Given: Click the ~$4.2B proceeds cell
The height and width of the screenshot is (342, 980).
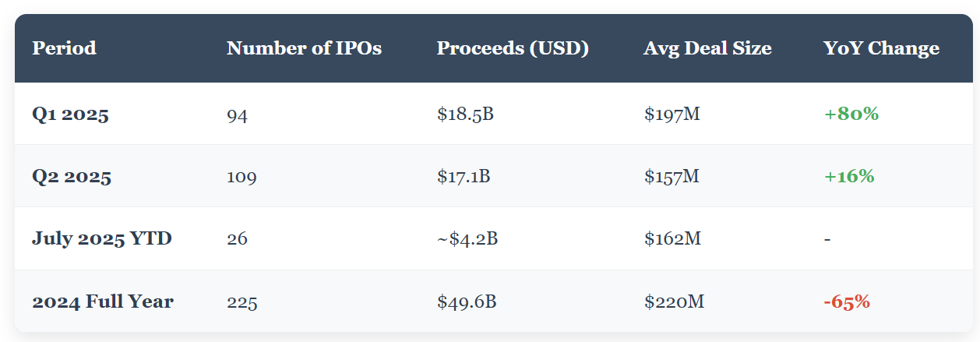Looking at the screenshot, I should point(467,238).
